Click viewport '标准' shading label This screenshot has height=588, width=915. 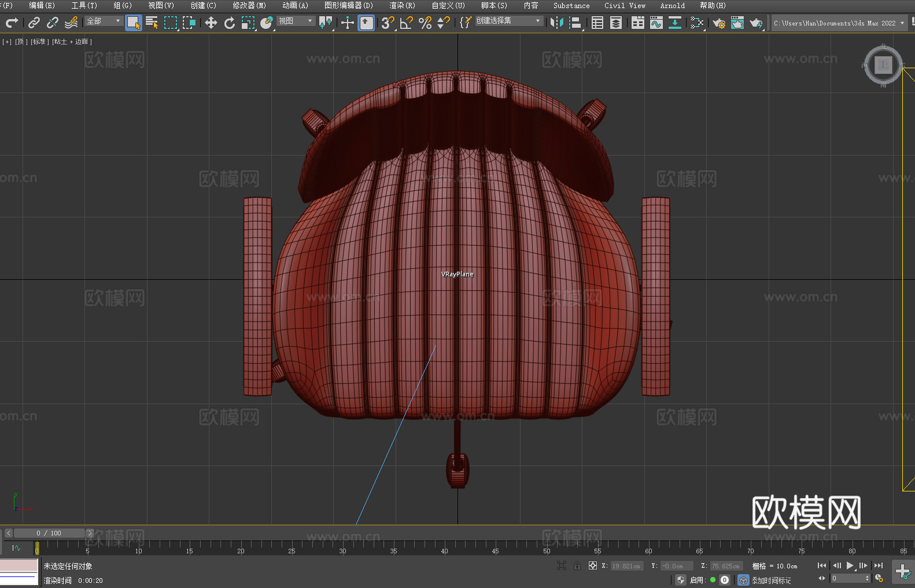40,42
